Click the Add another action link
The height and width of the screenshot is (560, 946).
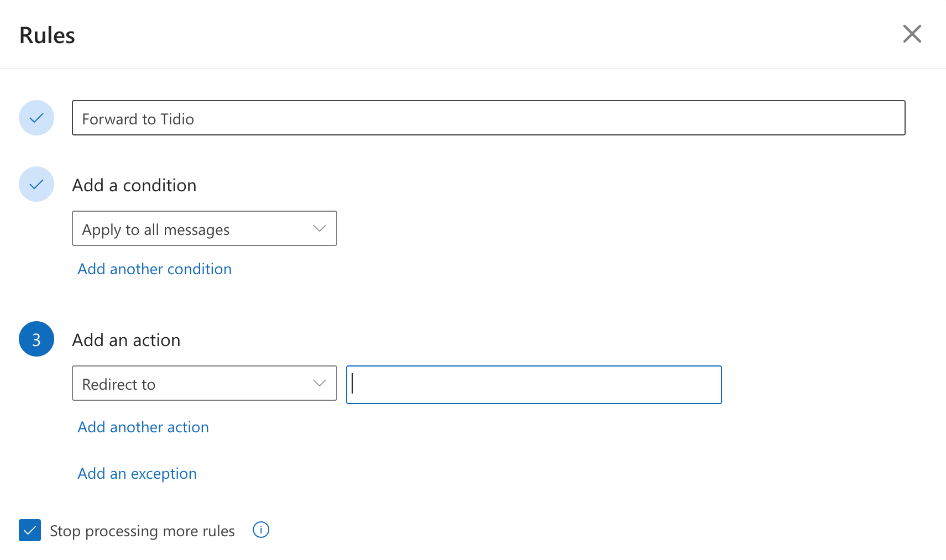(x=143, y=427)
